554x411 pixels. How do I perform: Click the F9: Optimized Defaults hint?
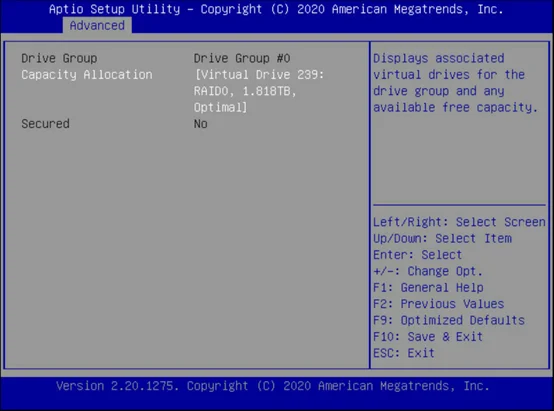pos(449,320)
